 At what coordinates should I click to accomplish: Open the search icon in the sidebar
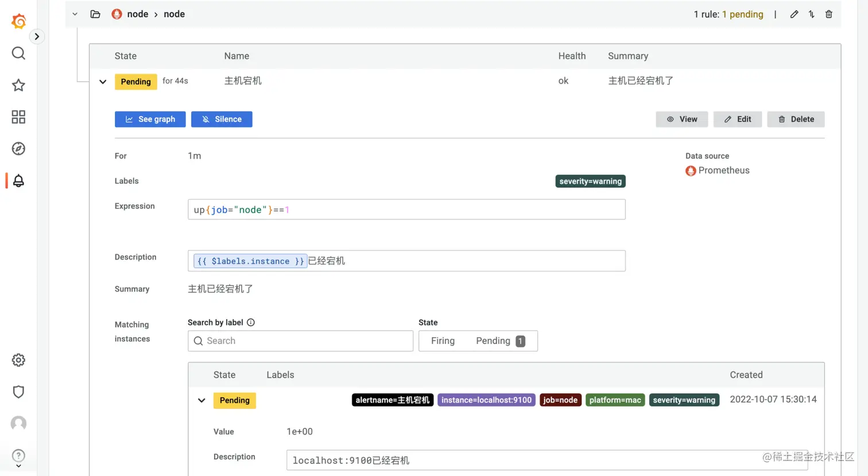[18, 53]
